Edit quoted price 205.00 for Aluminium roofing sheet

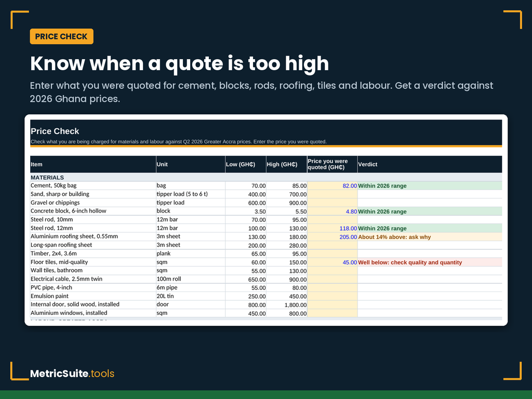[x=332, y=236]
